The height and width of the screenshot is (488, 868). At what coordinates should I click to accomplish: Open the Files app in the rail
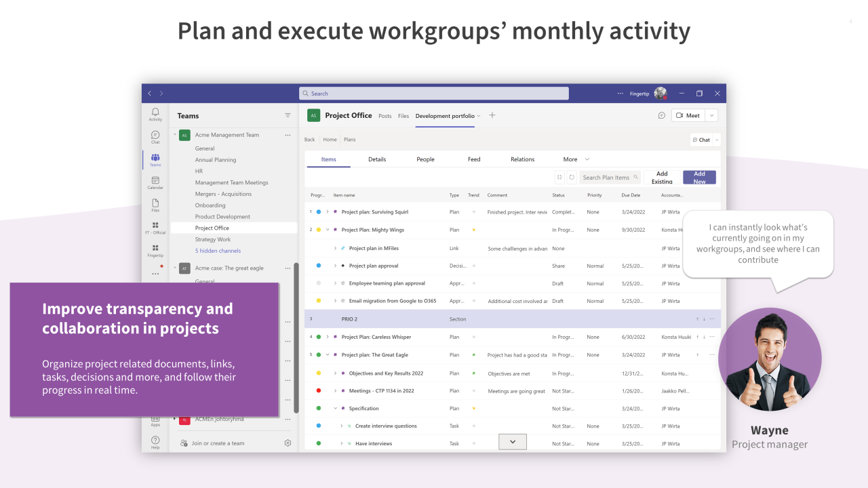coord(155,205)
